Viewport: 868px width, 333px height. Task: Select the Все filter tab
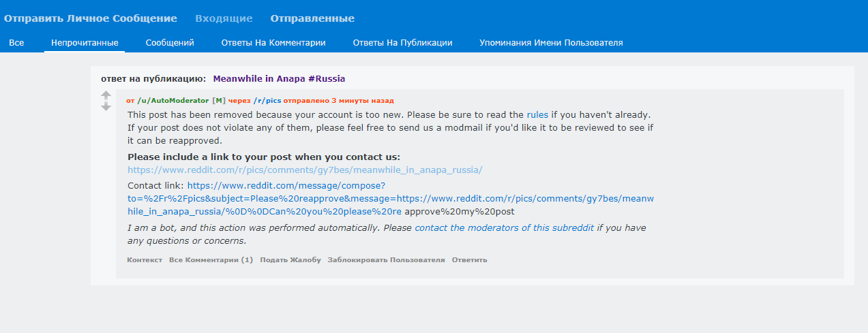(x=16, y=42)
